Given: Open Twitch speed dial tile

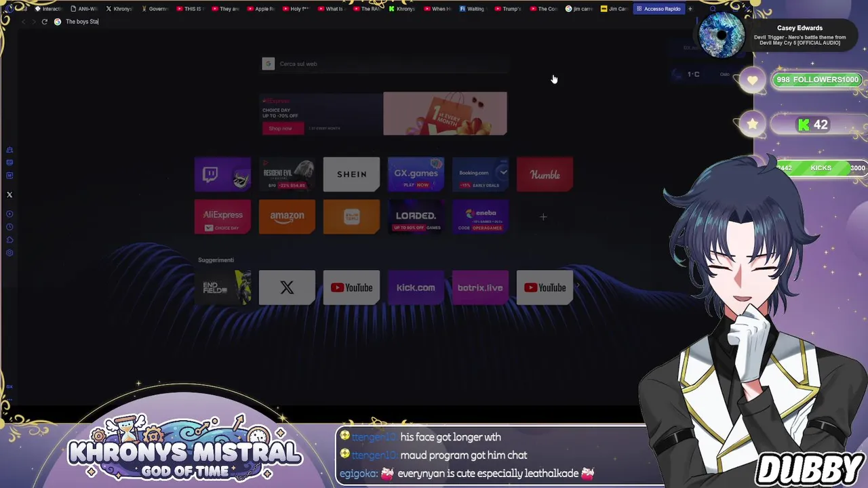Looking at the screenshot, I should 222,175.
